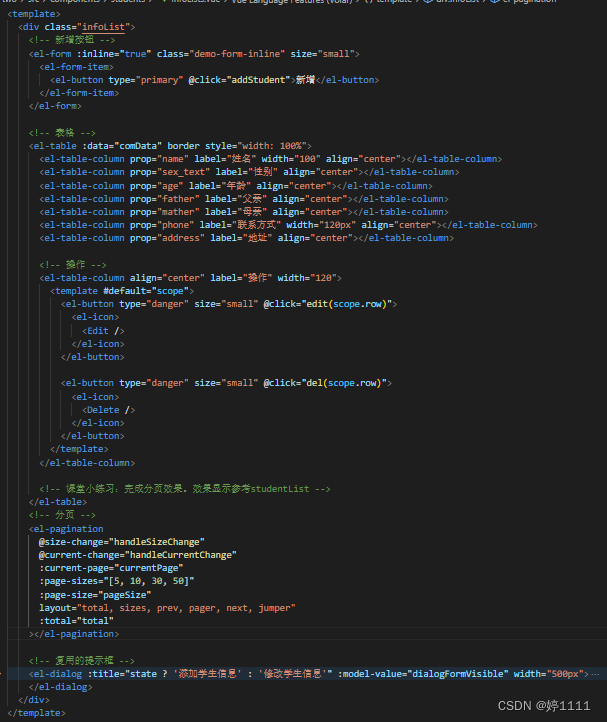Click the "phone" prop value
607x722 pixels.
click(175, 225)
